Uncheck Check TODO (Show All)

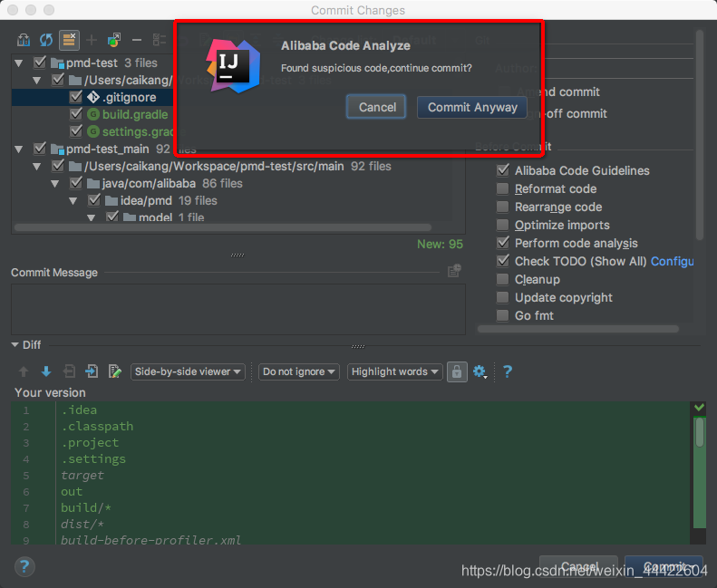503,261
